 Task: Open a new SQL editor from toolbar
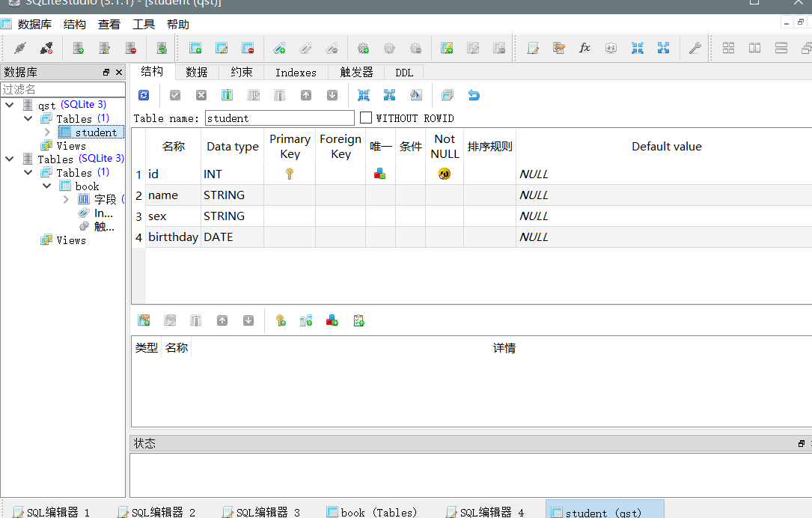pyautogui.click(x=533, y=48)
